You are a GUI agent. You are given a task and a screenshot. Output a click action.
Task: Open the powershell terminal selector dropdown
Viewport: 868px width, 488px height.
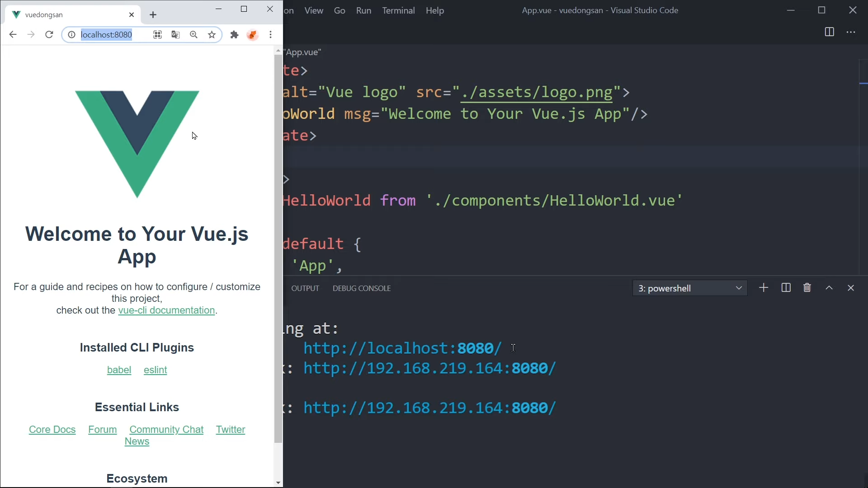(x=690, y=288)
